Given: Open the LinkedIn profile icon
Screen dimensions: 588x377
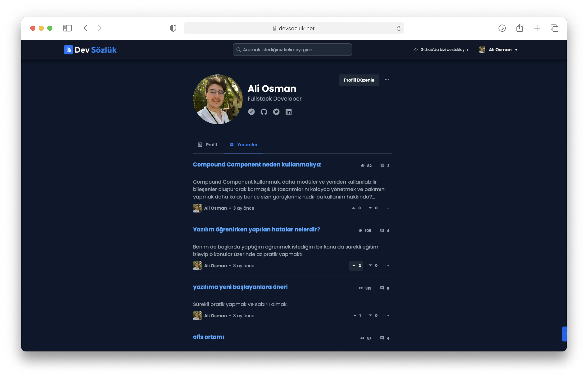Looking at the screenshot, I should [x=289, y=112].
